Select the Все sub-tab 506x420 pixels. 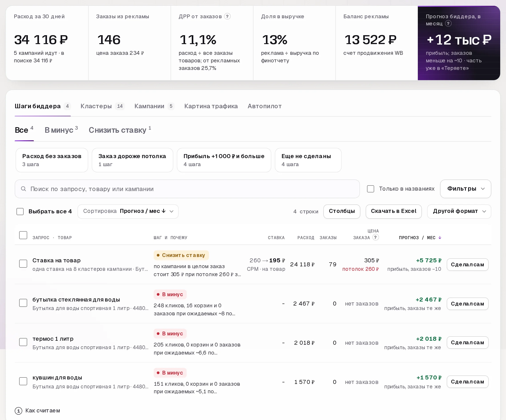point(24,130)
